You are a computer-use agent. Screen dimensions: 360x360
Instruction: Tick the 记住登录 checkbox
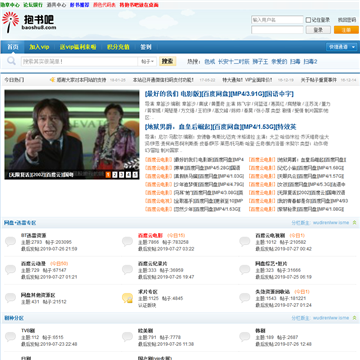tap(308, 20)
